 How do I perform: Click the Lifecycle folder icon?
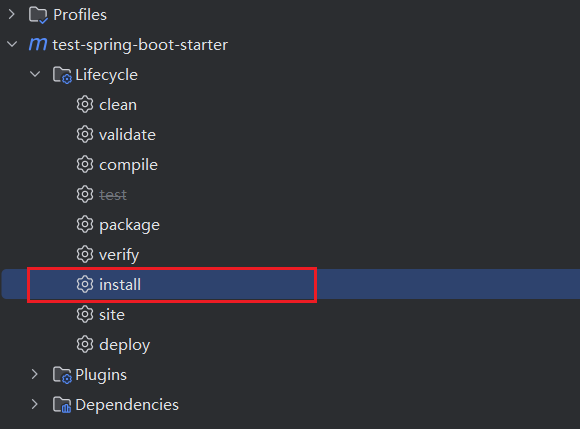point(62,75)
